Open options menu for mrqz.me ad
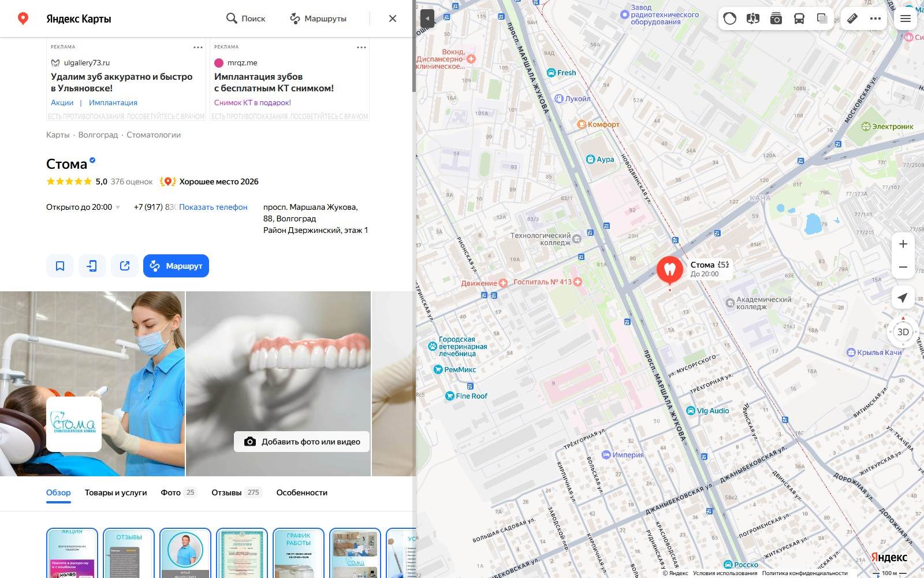The width and height of the screenshot is (924, 578). tap(362, 47)
